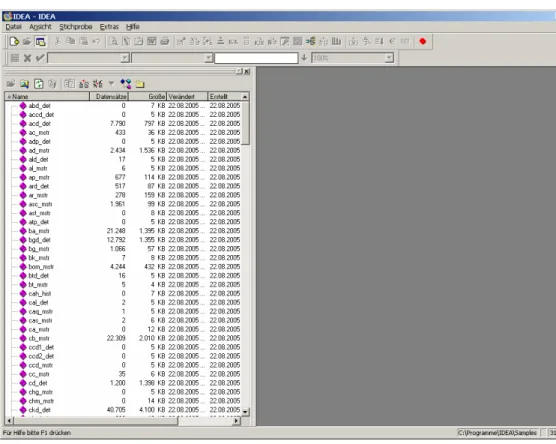This screenshot has height=444, width=556.
Task: Click the X cancel icon in equation toolbar
Action: [27, 58]
